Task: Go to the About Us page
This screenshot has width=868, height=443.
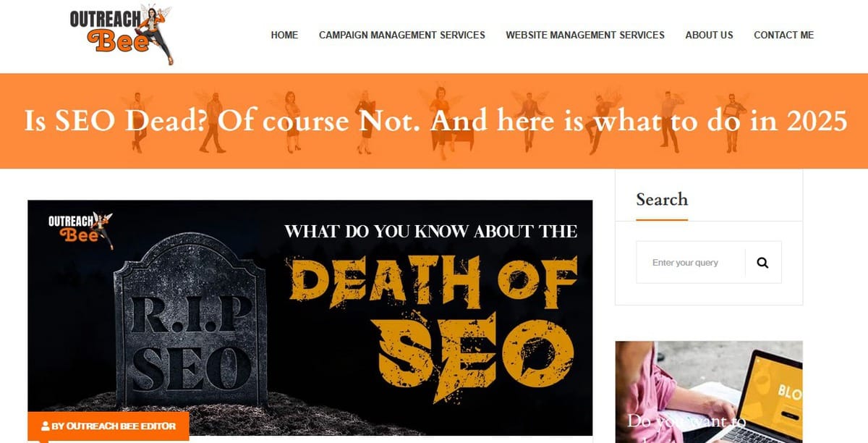Action: 709,35
